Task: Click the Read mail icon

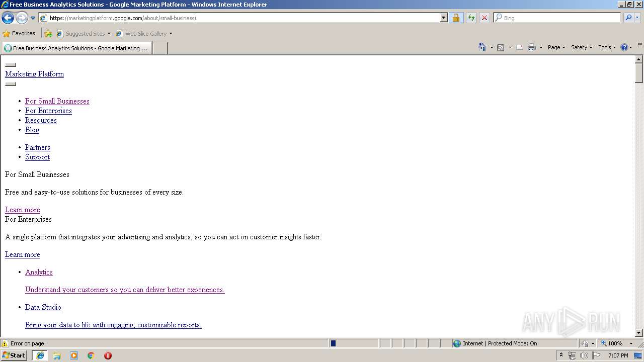Action: pos(520,47)
